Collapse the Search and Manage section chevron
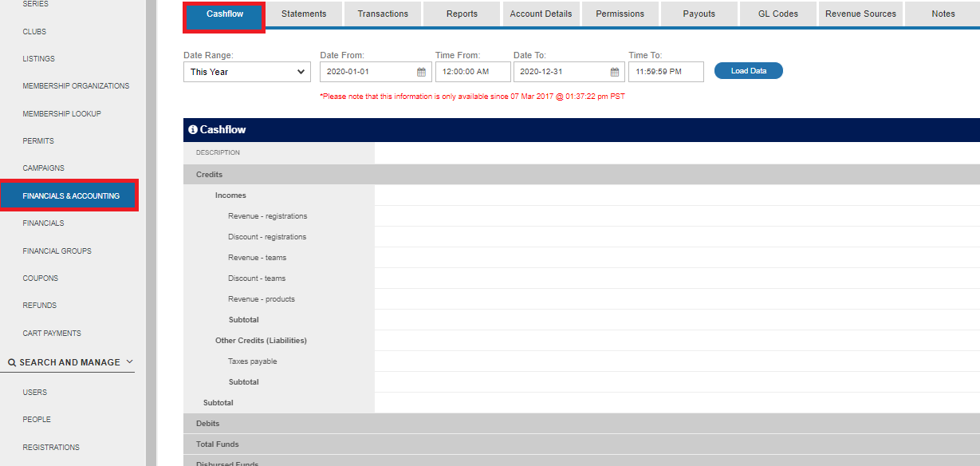 coord(130,362)
